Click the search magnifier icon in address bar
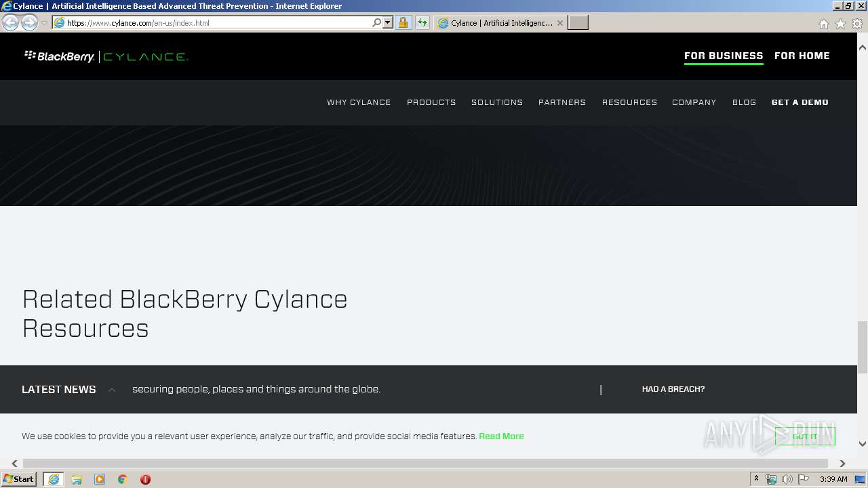This screenshot has height=488, width=868. click(377, 23)
